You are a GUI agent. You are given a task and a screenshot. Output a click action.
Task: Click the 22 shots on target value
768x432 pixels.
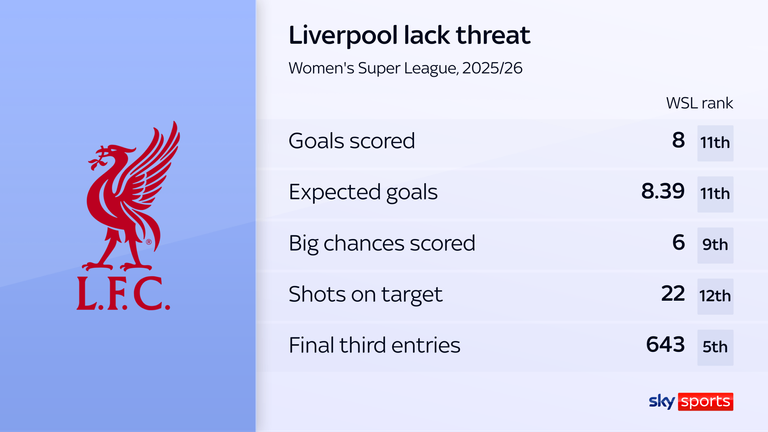click(x=673, y=295)
